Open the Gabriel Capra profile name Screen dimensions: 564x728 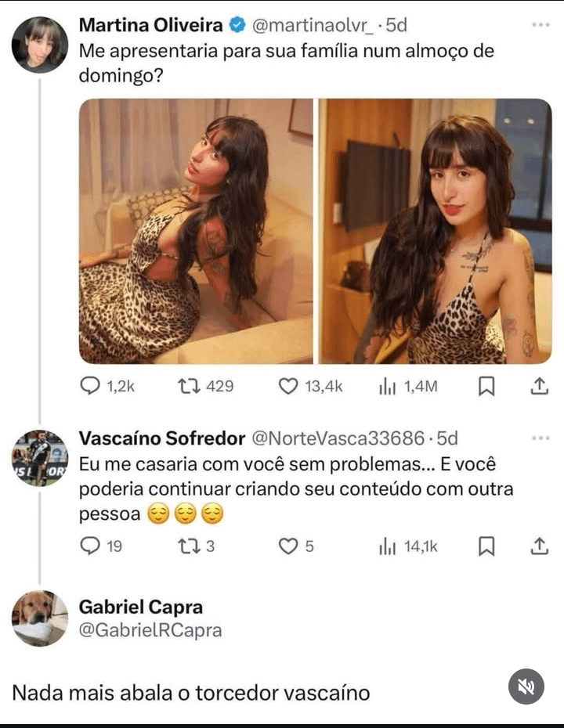pos(141,607)
